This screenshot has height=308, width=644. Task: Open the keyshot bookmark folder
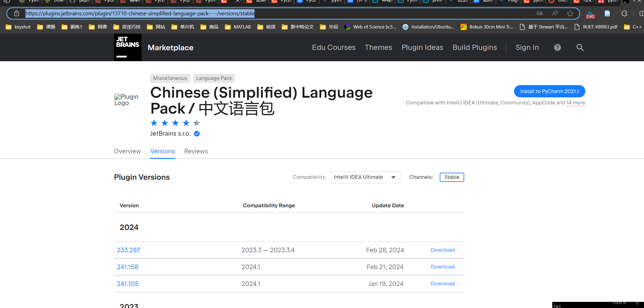(x=18, y=27)
